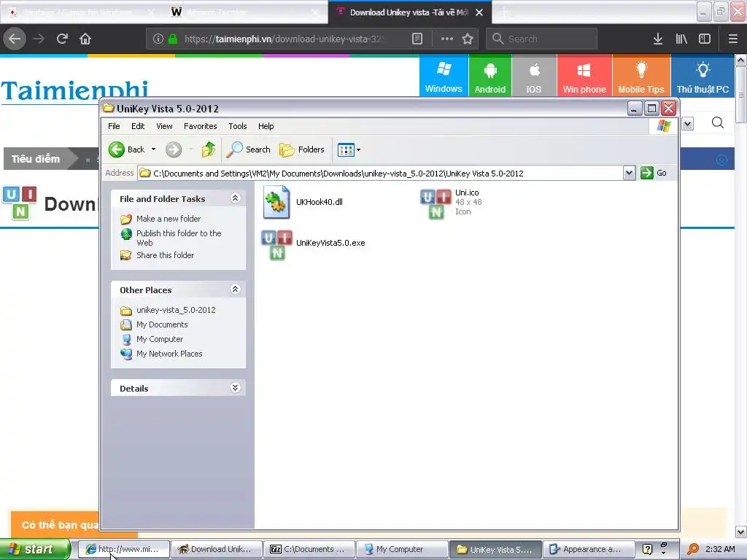Show site information icon in URL bar
The image size is (747, 560).
point(158,39)
